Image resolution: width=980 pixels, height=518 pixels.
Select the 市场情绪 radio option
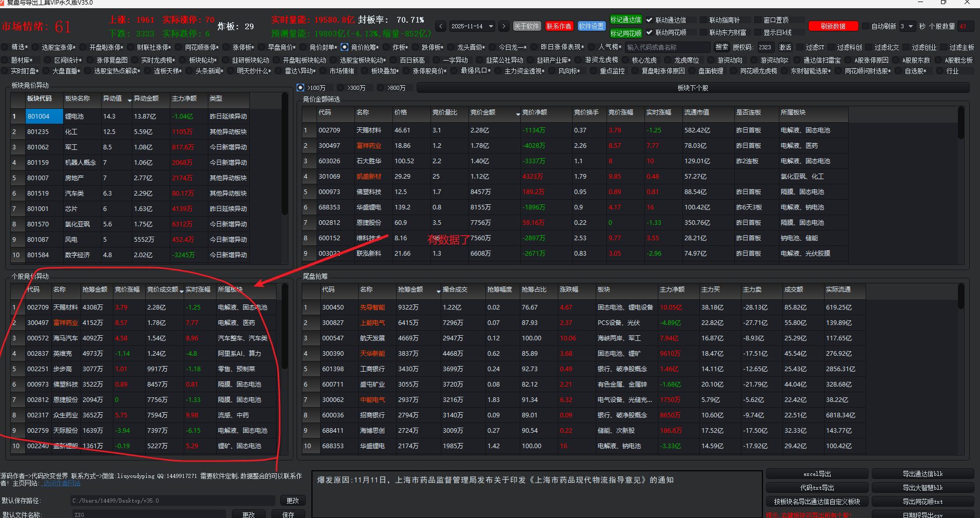pyautogui.click(x=323, y=71)
